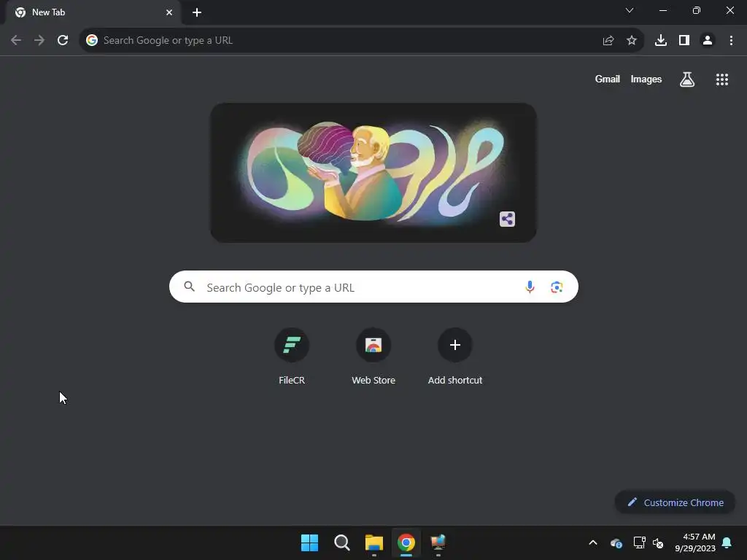Open Search Labs flask icon
Viewport: 747px width, 560px height.
(687, 79)
